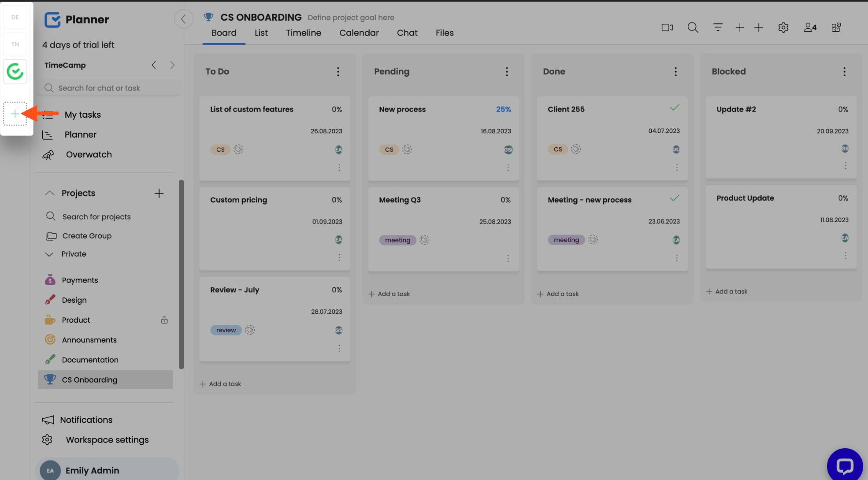Open the To Do column options menu

338,71
